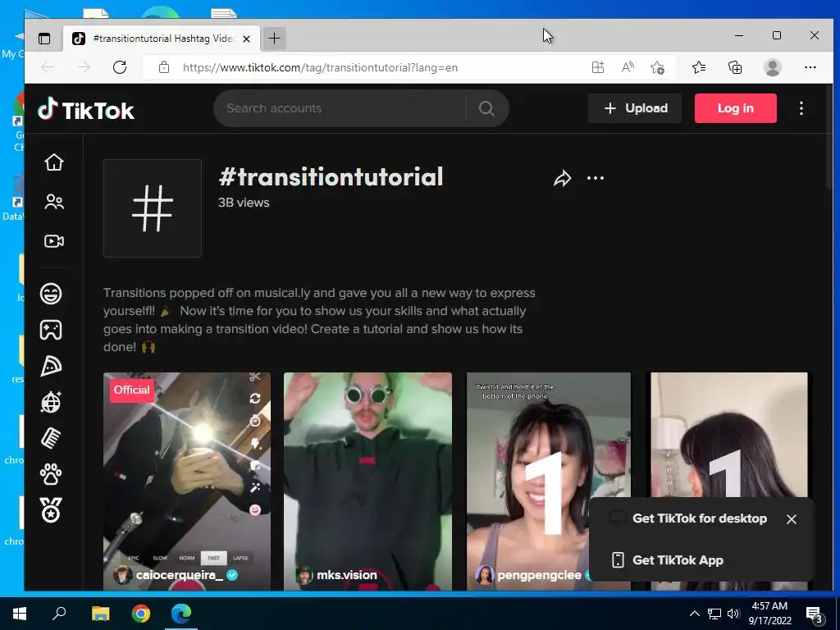This screenshot has height=630, width=840.
Task: Select the Sports medal category icon
Action: (51, 510)
